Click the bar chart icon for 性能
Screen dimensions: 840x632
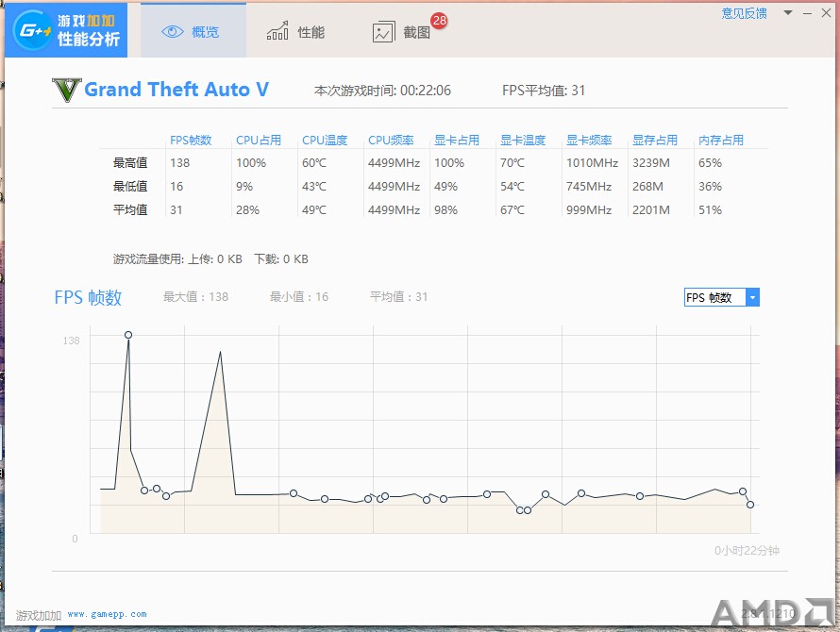[x=277, y=32]
